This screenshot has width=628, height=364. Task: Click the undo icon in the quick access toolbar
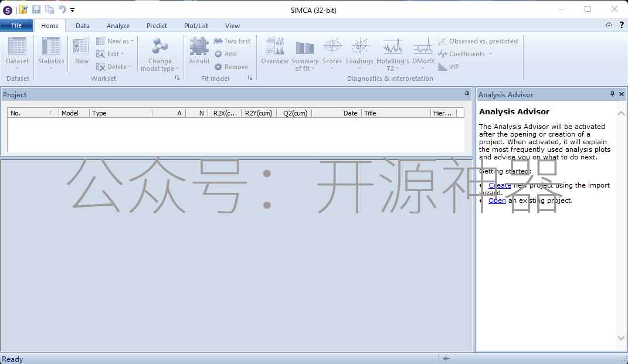(62, 9)
